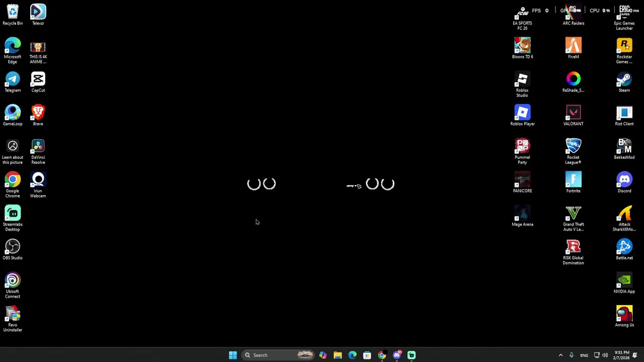Image resolution: width=644 pixels, height=362 pixels.
Task: Select the Steam desktop icon
Action: pos(624,81)
